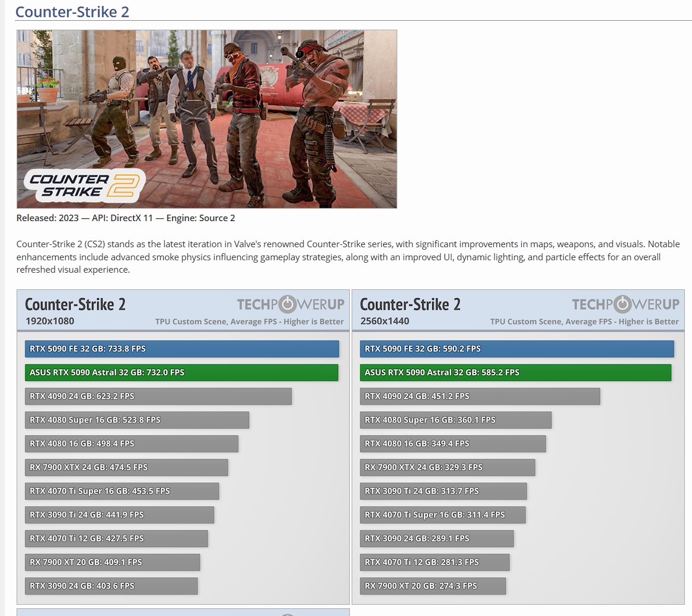Click 'TPU Custom Scene' subtitle in 2560x1440 chart

coord(584,322)
